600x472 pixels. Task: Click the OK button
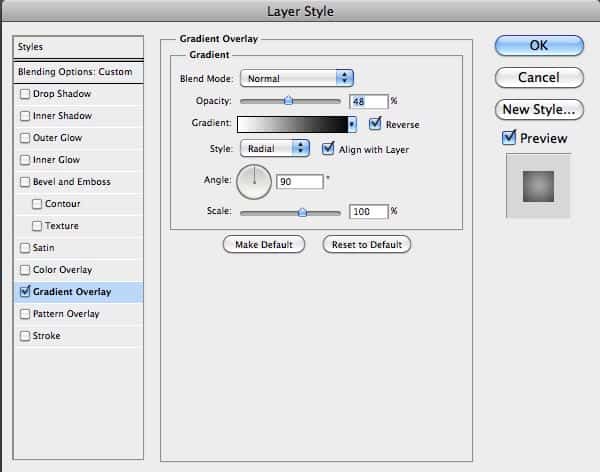pos(538,45)
